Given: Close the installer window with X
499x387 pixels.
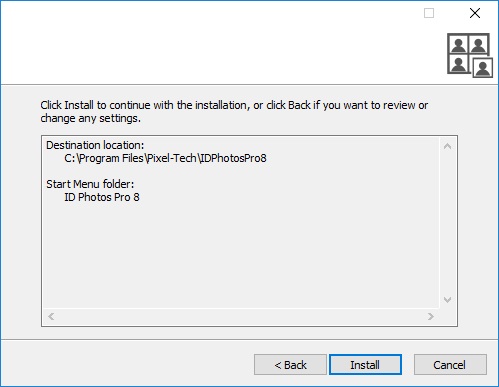Looking at the screenshot, I should [x=475, y=13].
